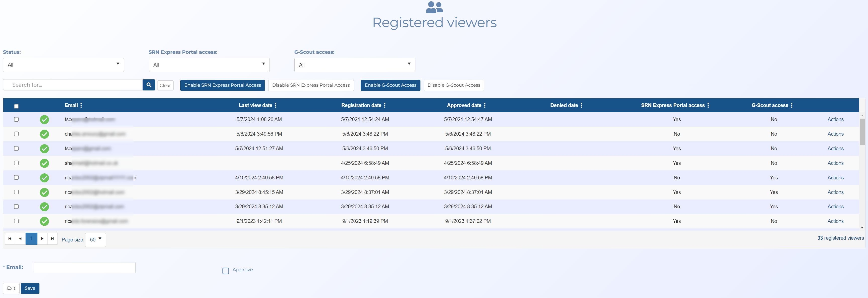Select checkbox for 5/7/2024 1:08:20 AM row
This screenshot has width=868, height=298.
[16, 119]
